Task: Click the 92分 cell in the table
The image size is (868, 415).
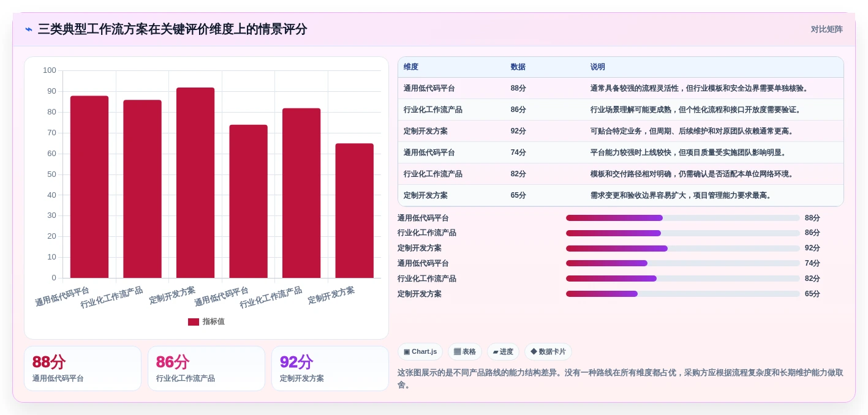Action: pyautogui.click(x=518, y=131)
